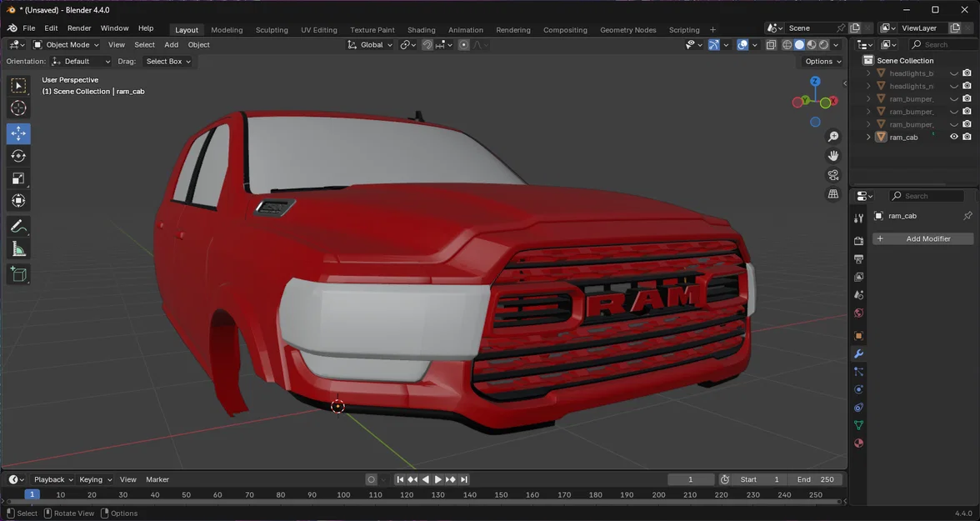Open the View Layer properties tab
Viewport: 980px width, 521px height.
click(x=858, y=277)
